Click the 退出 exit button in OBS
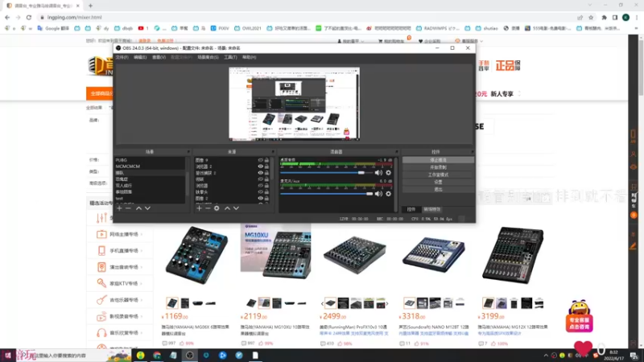 click(438, 190)
